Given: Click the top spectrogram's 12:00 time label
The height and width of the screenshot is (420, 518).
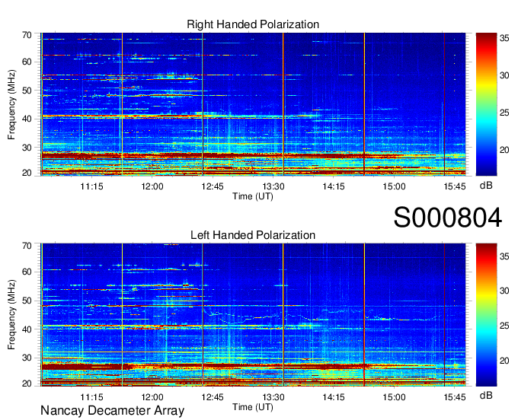Looking at the screenshot, I should 152,186.
